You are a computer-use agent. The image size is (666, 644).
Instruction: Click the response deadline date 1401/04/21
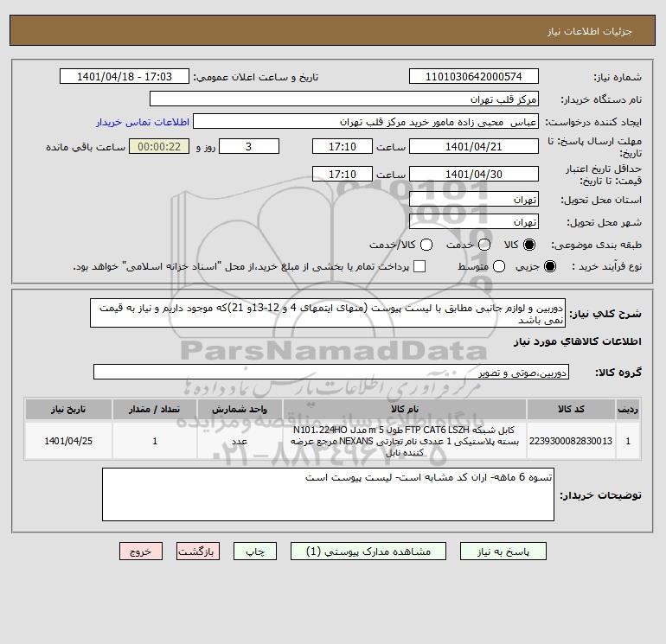(474, 146)
